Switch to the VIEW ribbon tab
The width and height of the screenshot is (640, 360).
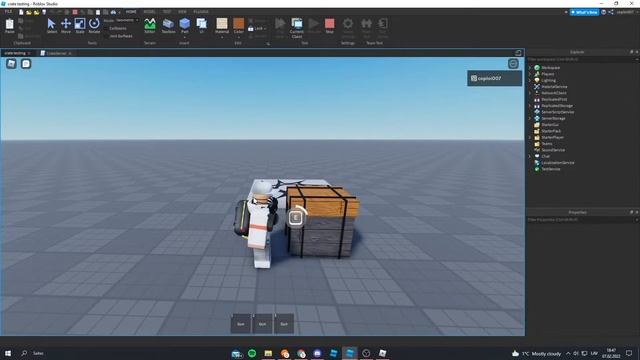tap(182, 12)
